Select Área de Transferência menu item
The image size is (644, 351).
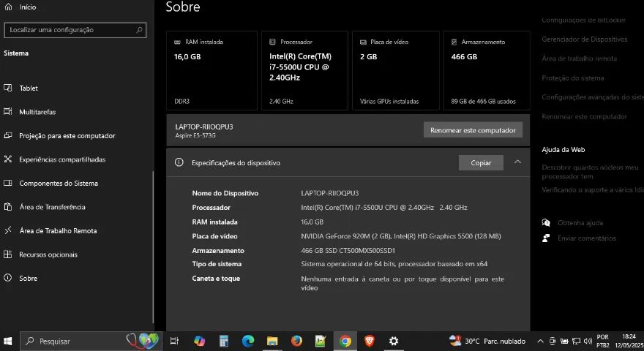point(52,207)
